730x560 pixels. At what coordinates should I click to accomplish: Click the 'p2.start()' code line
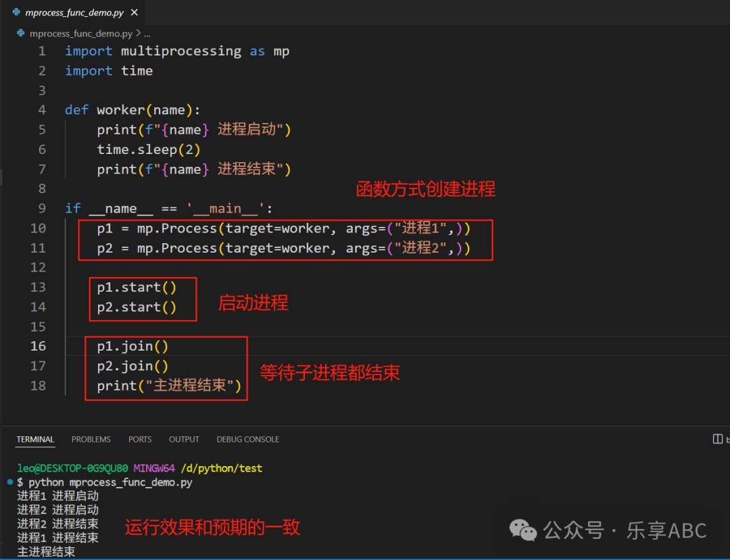pos(137,307)
